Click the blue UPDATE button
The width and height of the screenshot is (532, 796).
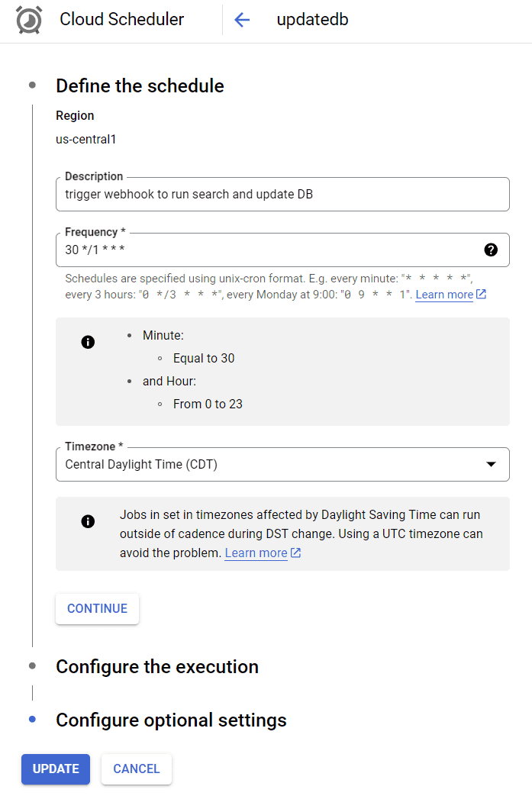56,769
